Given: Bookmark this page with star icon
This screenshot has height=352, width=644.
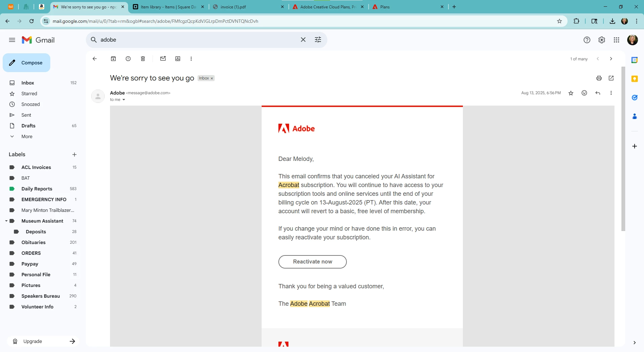Looking at the screenshot, I should coord(559,21).
